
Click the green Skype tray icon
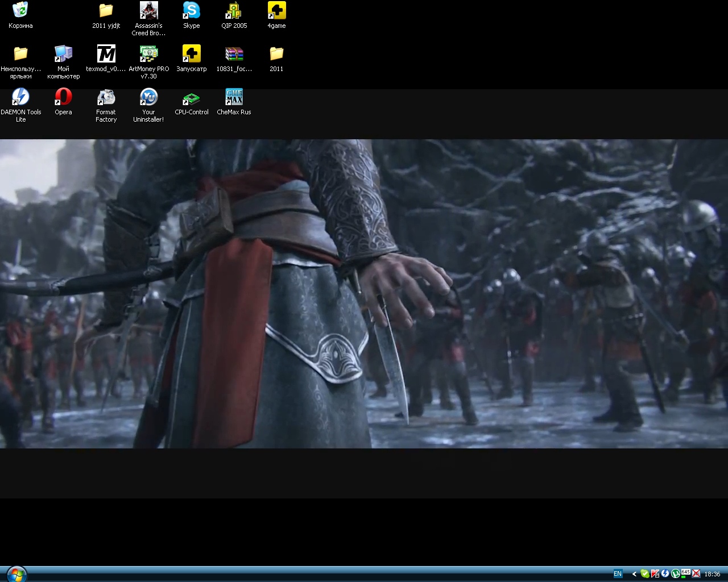pos(645,574)
